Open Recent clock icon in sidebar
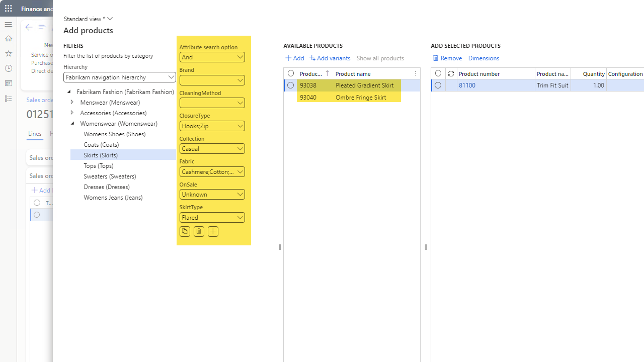Screen dimensions: 644x362 pyautogui.click(x=9, y=68)
